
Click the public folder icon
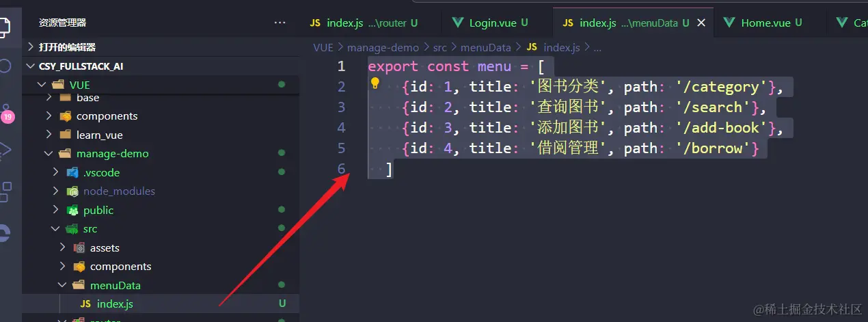pyautogui.click(x=72, y=210)
